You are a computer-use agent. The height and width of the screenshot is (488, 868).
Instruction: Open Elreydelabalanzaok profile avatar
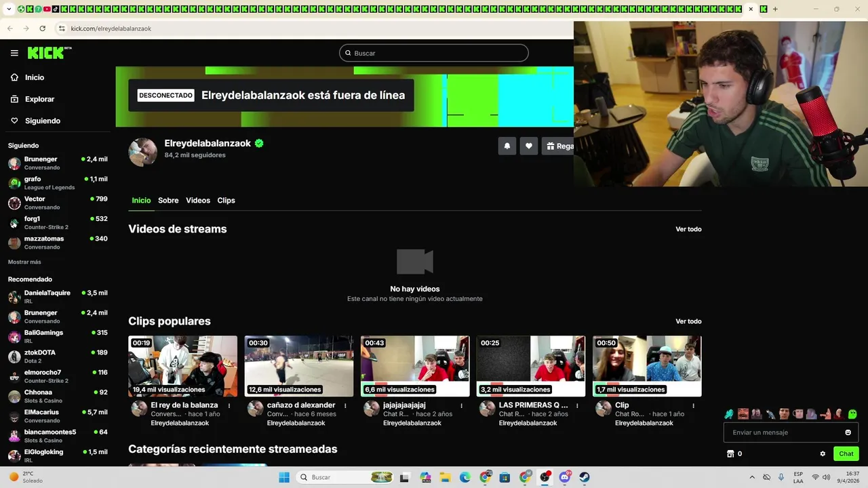(x=142, y=152)
